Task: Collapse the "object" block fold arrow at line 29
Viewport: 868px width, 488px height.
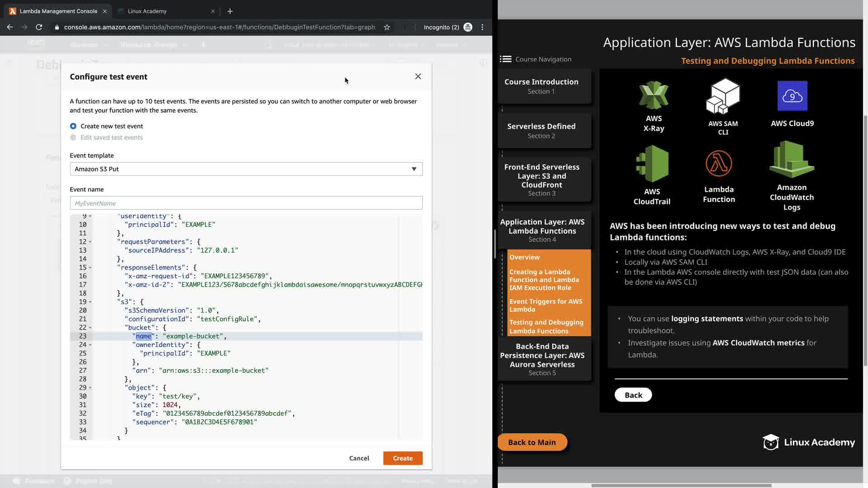Action: point(90,388)
